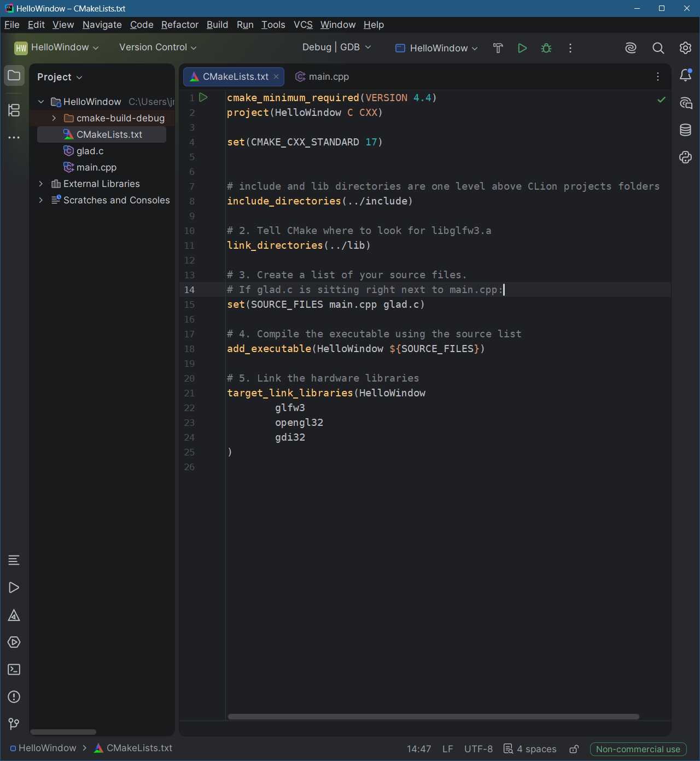Collapse the HelloWindow root tree node

pyautogui.click(x=41, y=102)
